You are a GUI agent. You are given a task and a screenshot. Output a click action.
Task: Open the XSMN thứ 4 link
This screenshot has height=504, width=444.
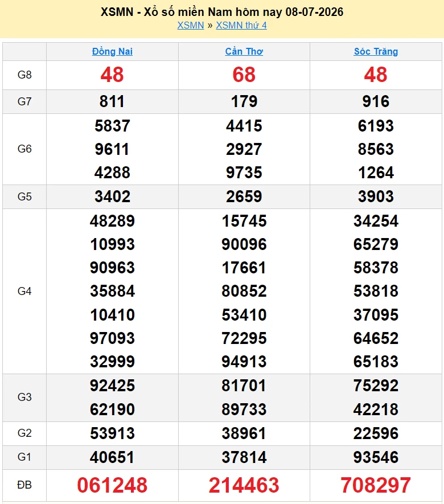(241, 26)
